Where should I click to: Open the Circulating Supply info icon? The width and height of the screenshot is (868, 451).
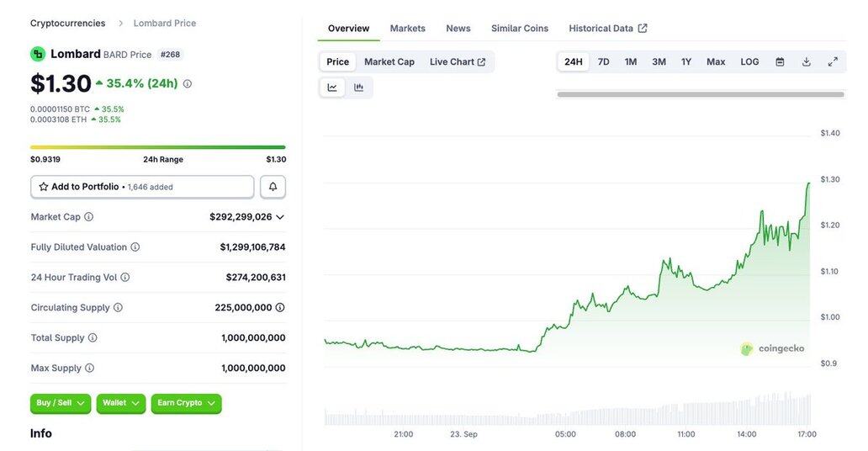[118, 307]
